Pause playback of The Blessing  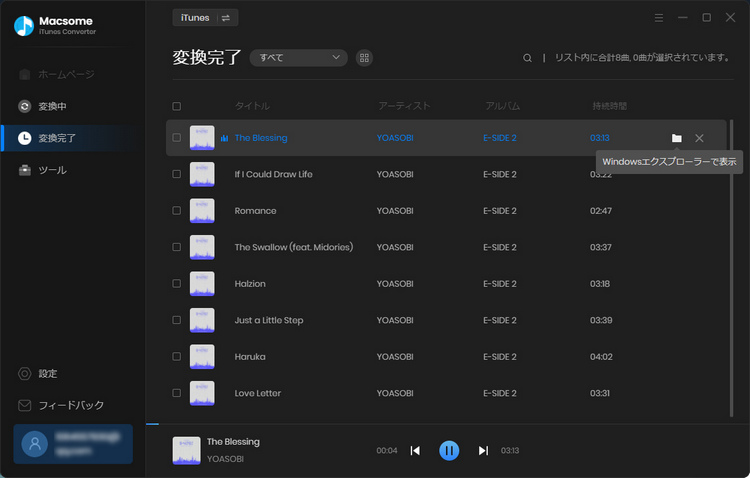tap(449, 451)
